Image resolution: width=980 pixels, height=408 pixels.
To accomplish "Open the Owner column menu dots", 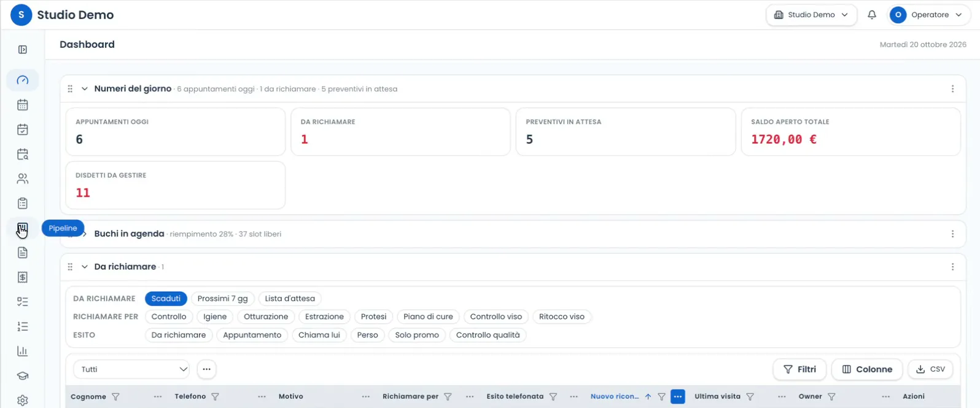I will [x=886, y=397].
